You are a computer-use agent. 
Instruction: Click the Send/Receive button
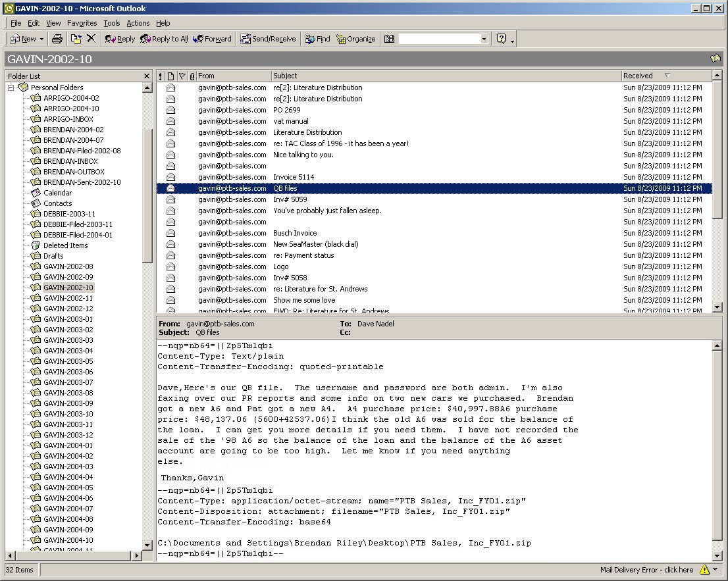tap(268, 39)
